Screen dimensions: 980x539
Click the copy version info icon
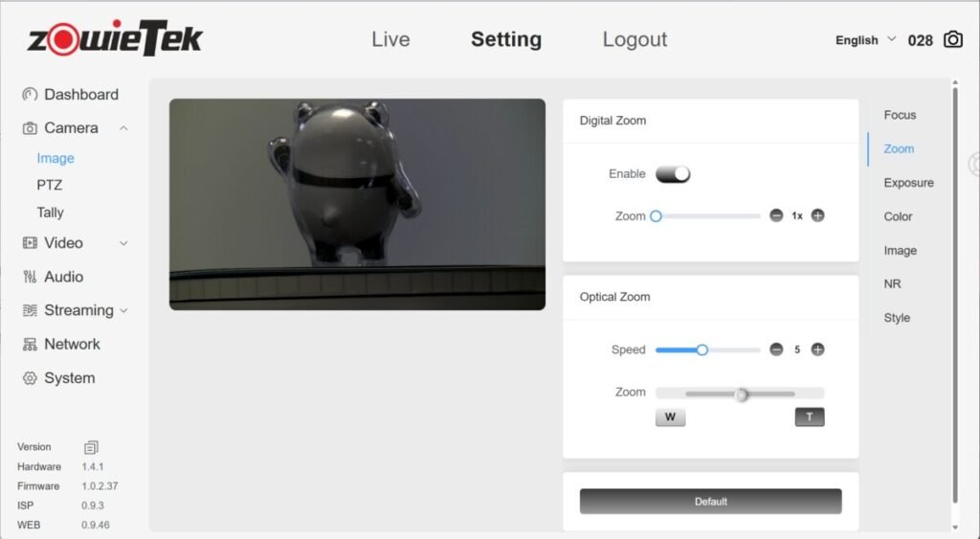coord(91,447)
